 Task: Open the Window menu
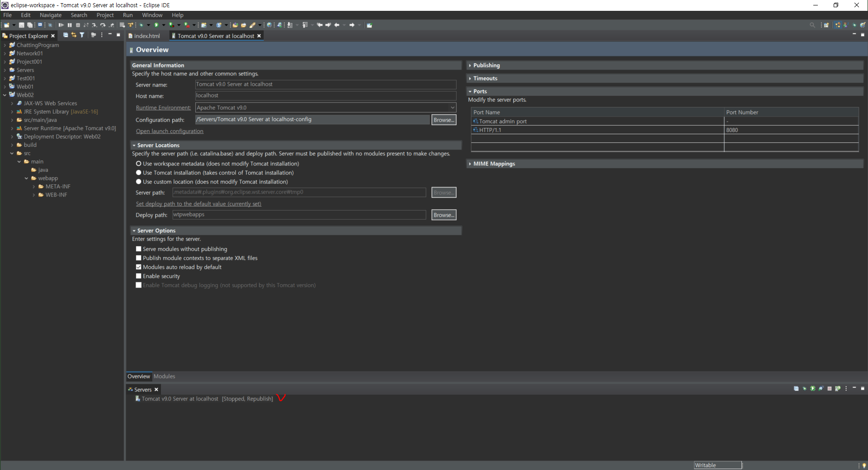coord(152,15)
